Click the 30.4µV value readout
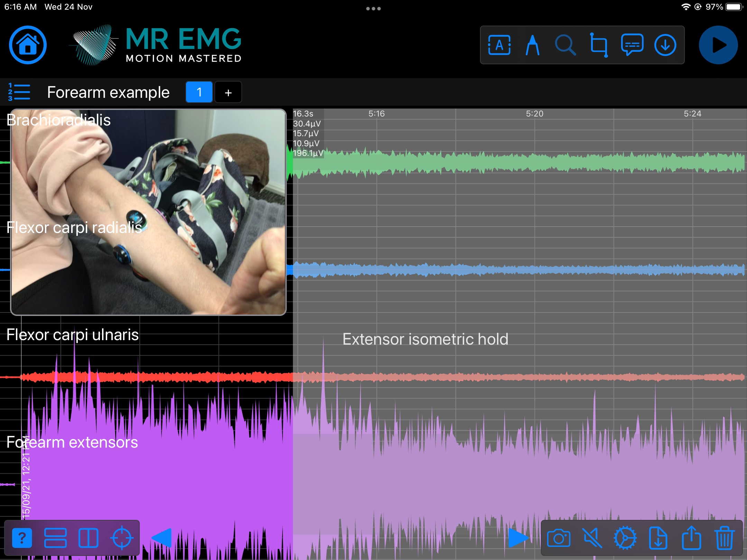The image size is (747, 560). 307,124
